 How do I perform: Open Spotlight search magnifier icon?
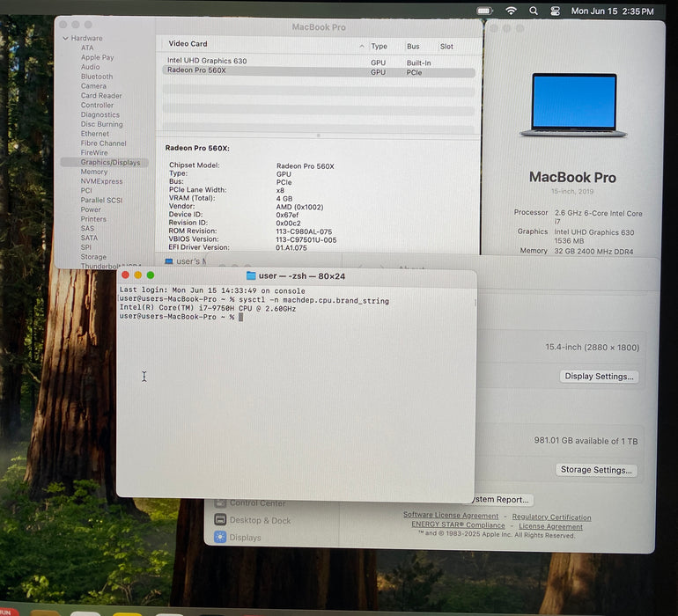[534, 11]
